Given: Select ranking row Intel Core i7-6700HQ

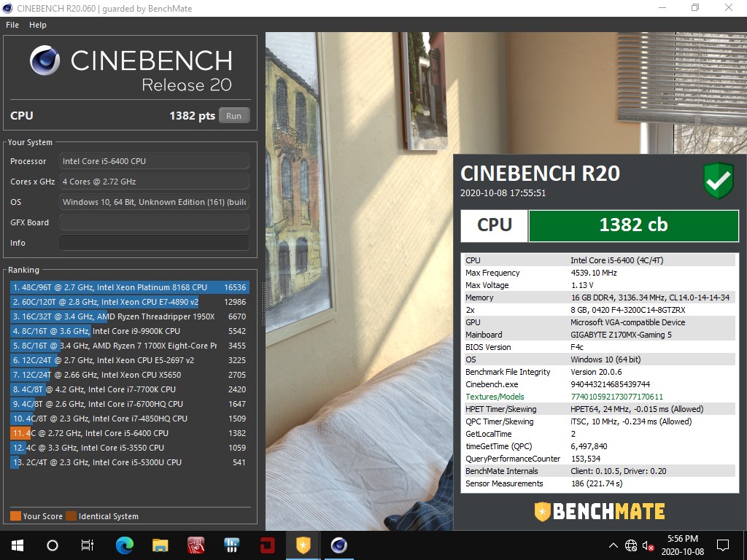Looking at the screenshot, I should click(x=130, y=404).
